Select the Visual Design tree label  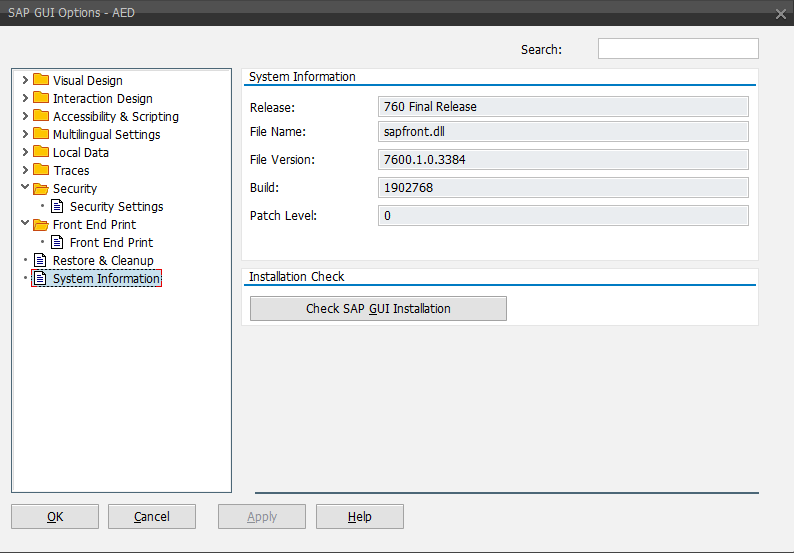(88, 81)
